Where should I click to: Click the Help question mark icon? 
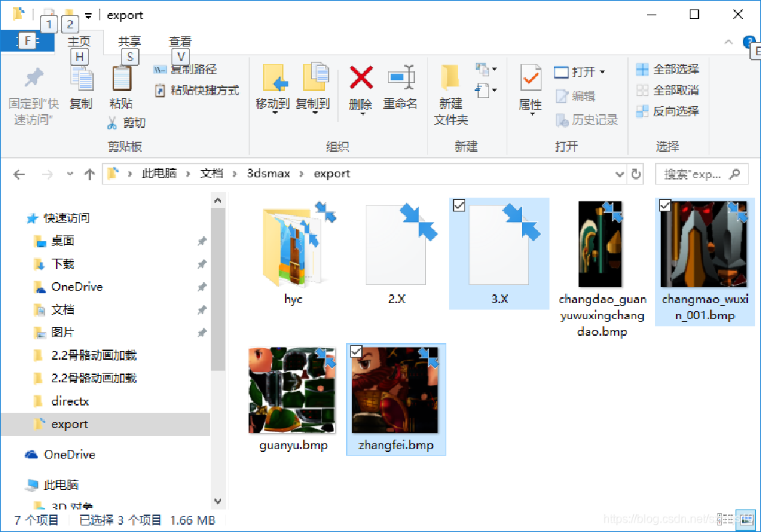point(749,41)
